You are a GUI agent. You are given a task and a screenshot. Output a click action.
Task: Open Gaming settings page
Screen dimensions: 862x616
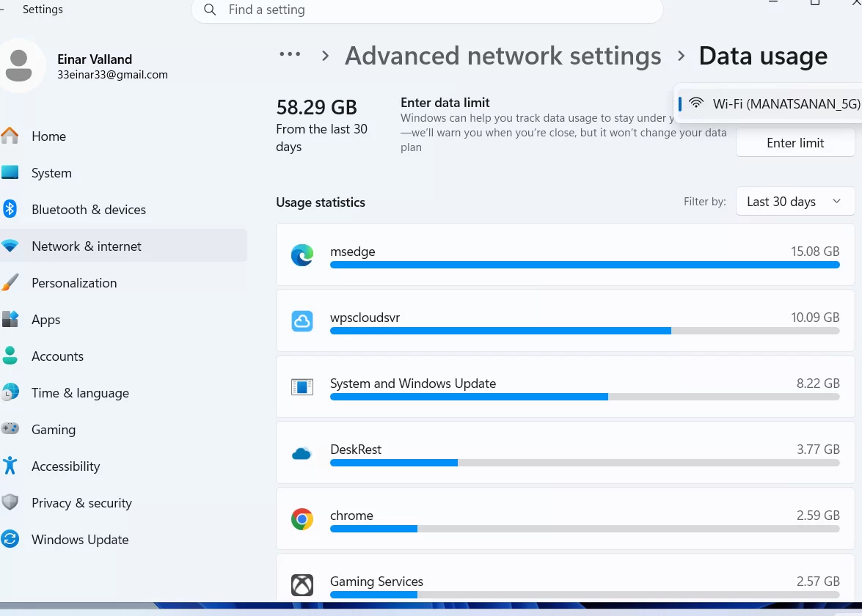[x=124, y=429]
